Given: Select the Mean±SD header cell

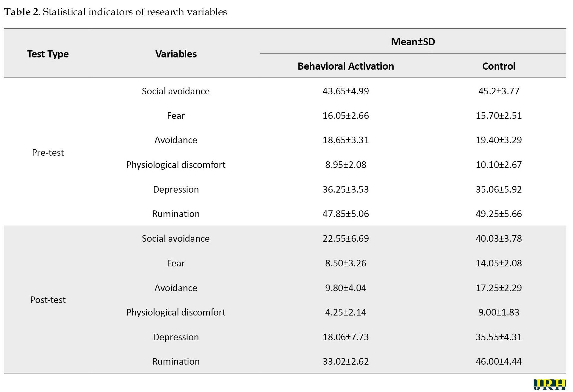Looking at the screenshot, I should [x=413, y=41].
